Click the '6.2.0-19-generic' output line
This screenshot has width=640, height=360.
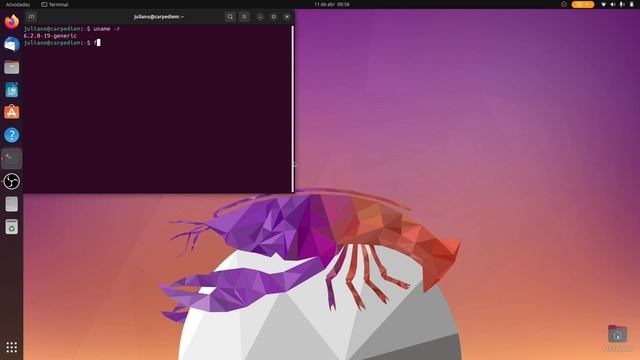pyautogui.click(x=50, y=36)
